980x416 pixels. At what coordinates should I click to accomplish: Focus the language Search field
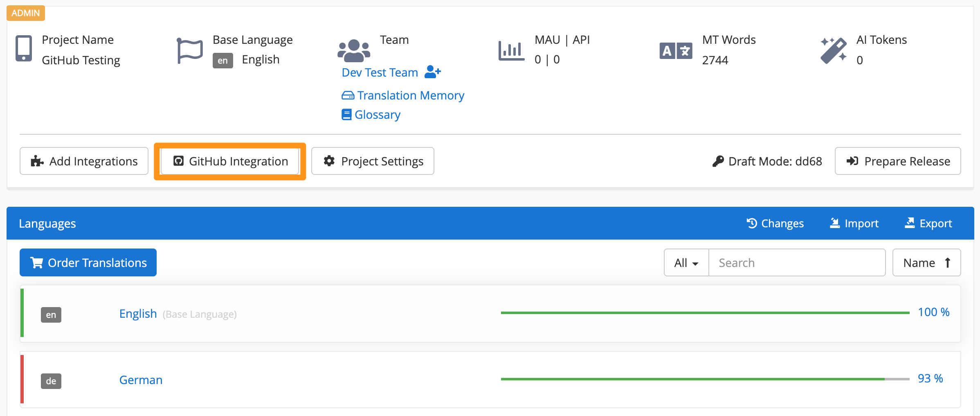pos(797,263)
